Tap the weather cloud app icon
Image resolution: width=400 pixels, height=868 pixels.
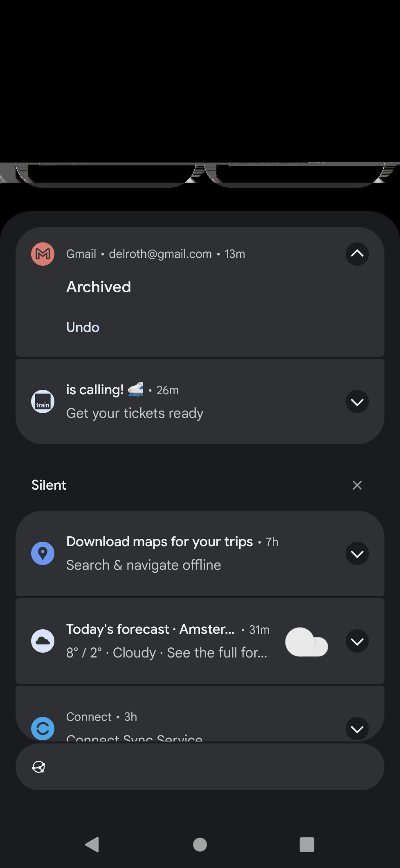(x=43, y=641)
